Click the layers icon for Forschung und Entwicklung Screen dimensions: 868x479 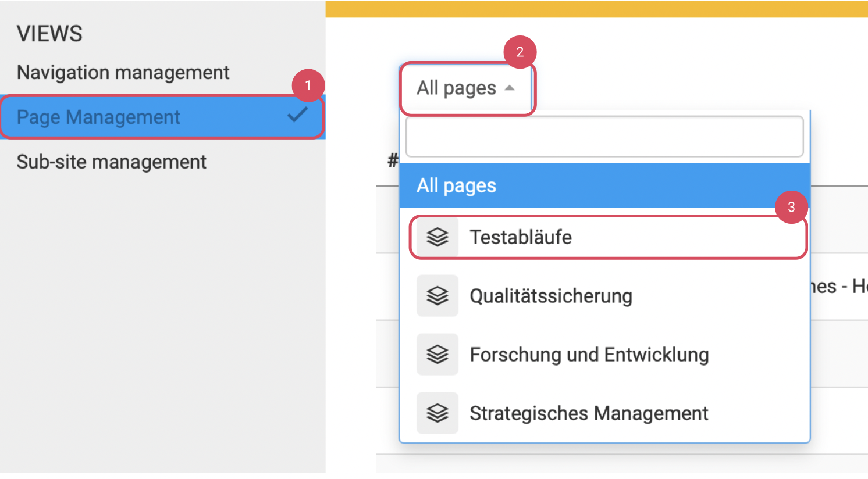click(437, 355)
